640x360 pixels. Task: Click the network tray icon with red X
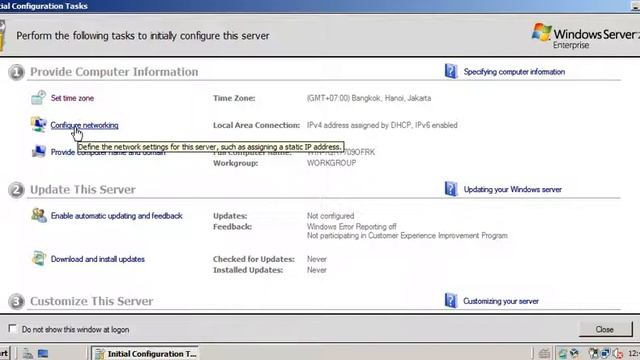click(618, 353)
